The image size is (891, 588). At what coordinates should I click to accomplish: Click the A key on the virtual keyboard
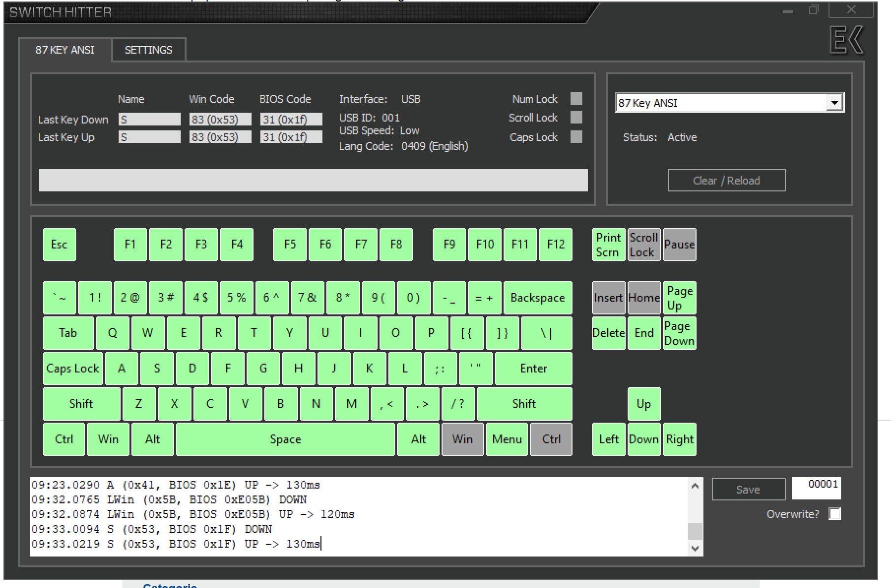click(x=122, y=369)
